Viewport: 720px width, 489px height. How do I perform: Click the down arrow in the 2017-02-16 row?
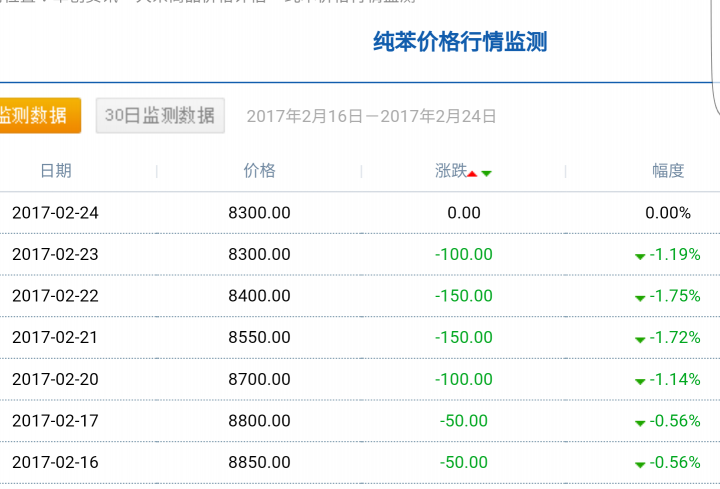640,465
